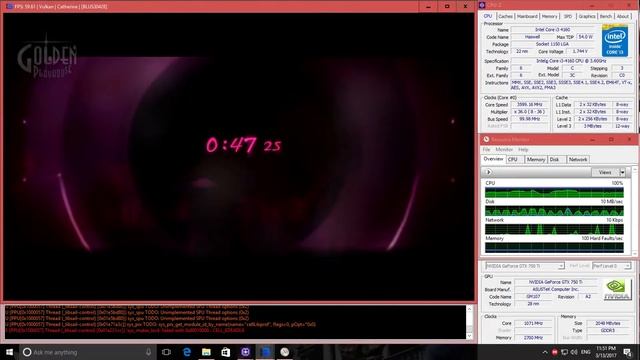
Task: Open the Perf Level dropdown
Action: [x=611, y=266]
